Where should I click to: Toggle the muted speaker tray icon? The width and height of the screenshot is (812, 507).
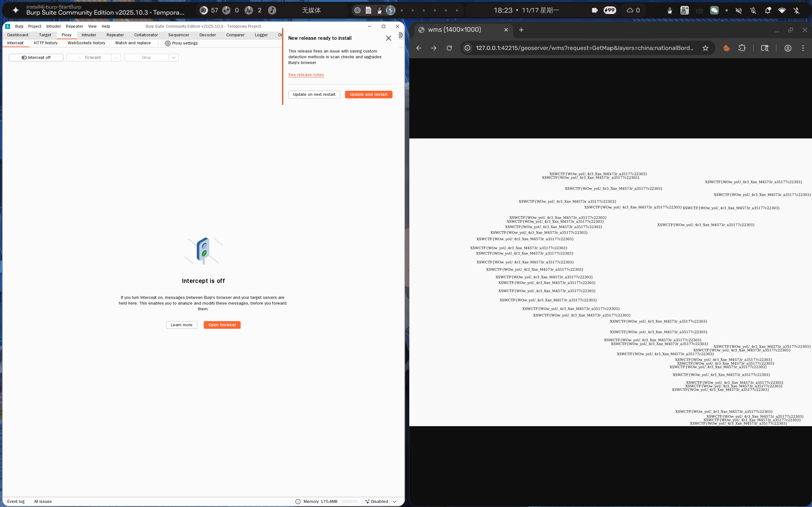tap(738, 11)
